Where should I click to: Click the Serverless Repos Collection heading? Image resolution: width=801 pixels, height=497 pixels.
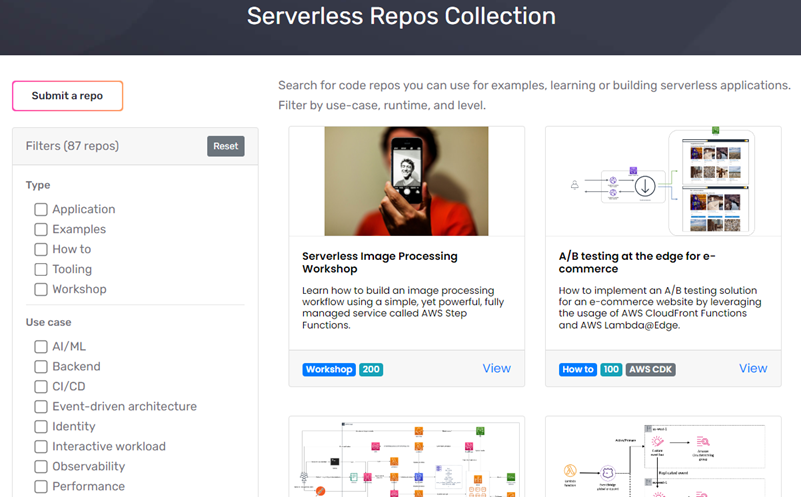pos(401,16)
